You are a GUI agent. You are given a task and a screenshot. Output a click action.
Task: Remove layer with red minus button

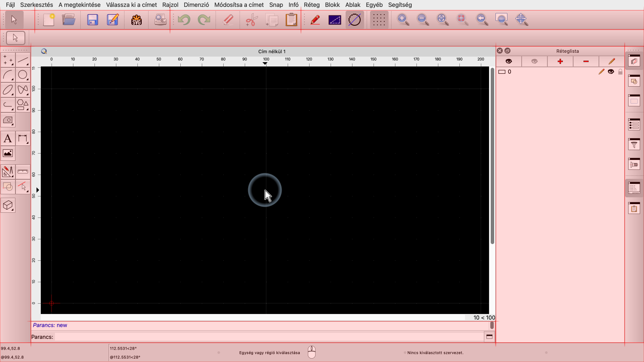tap(586, 61)
